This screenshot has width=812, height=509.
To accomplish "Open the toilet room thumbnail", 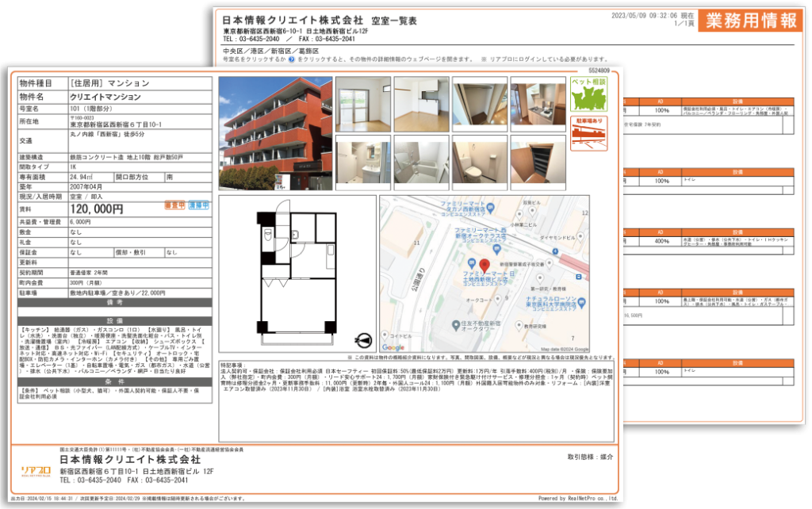I will click(480, 163).
